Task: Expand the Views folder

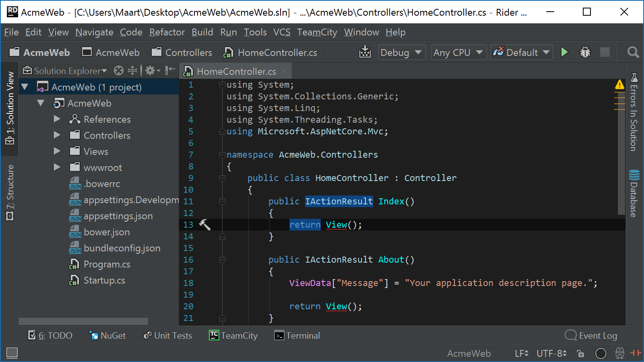Action: [57, 151]
